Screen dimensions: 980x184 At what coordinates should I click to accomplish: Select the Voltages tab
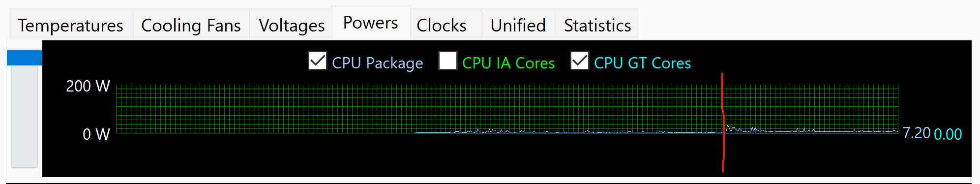tap(291, 25)
